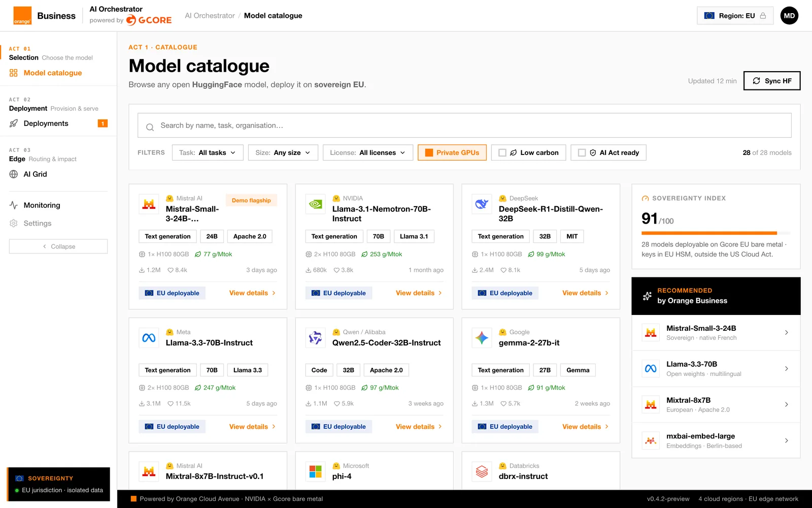The height and width of the screenshot is (508, 812).
Task: Expand the Mistral-Small-3-24B recommendation
Action: tap(716, 333)
